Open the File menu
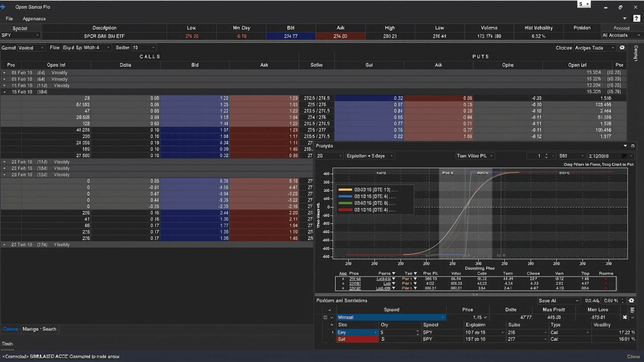Viewport: 644px width, 362px height. pyautogui.click(x=9, y=19)
